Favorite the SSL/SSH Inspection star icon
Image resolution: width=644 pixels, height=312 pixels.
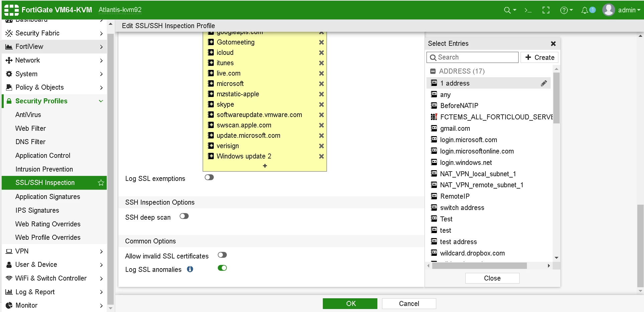point(101,183)
